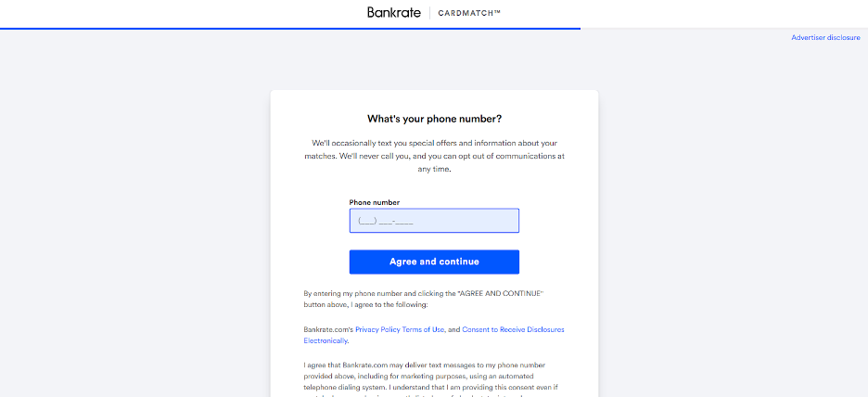Open the Terms of Use link

tap(425, 329)
